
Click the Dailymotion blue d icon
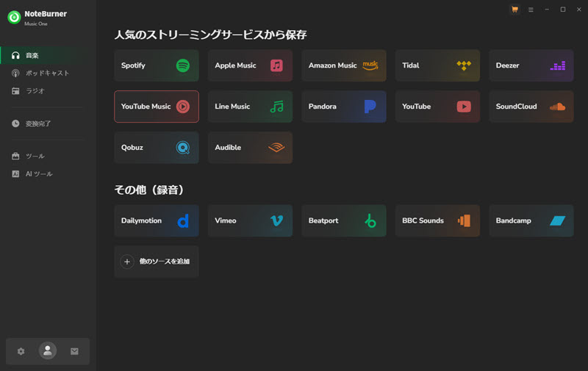coord(183,221)
